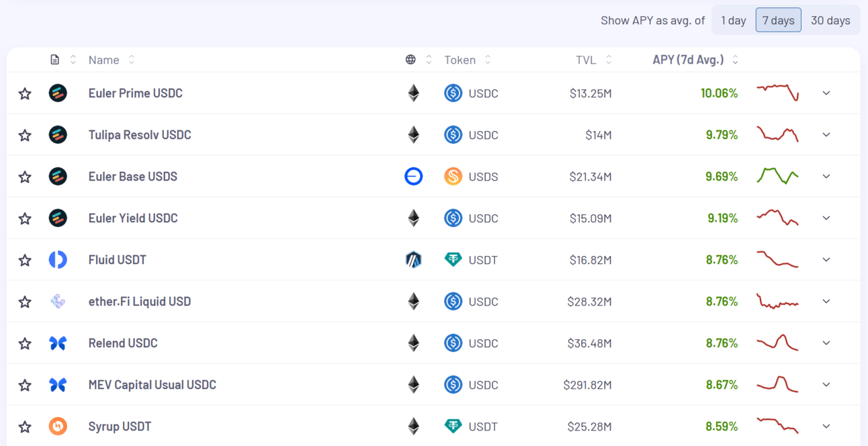Switch APY average to 1 day

(734, 20)
